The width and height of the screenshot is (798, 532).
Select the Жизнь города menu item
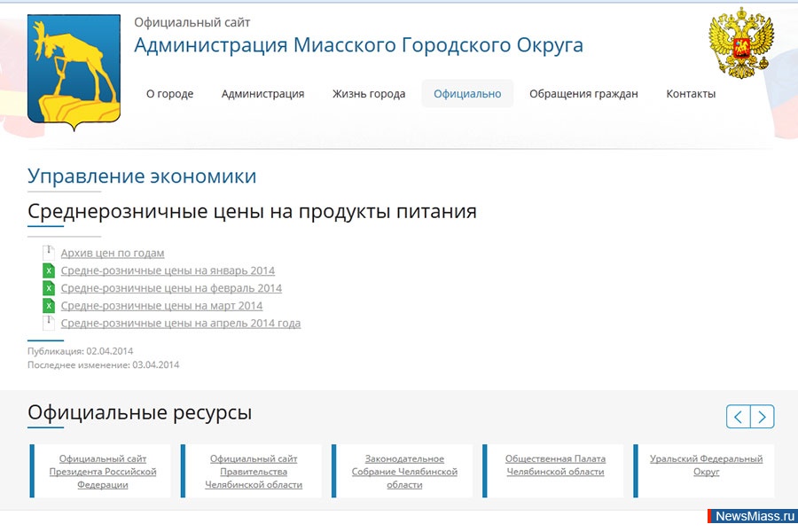[369, 94]
